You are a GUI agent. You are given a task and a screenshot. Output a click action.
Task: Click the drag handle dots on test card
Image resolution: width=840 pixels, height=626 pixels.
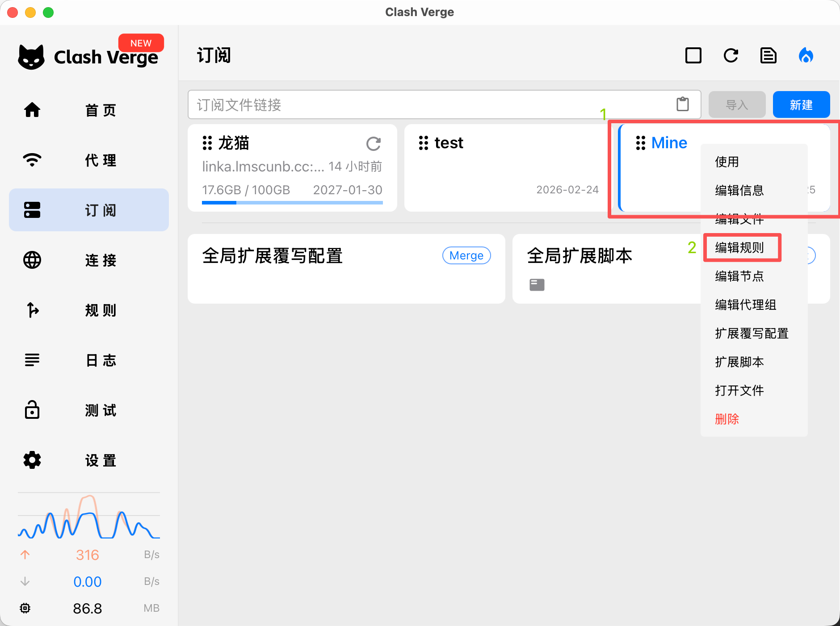tap(423, 143)
